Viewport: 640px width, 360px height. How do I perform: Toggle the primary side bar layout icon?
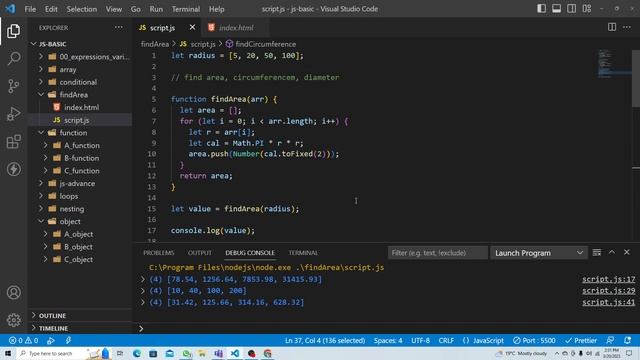541,9
